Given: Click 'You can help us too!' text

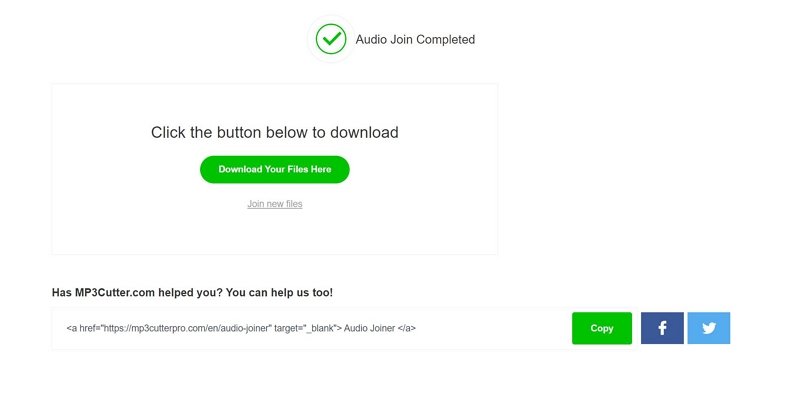Looking at the screenshot, I should (x=280, y=292).
